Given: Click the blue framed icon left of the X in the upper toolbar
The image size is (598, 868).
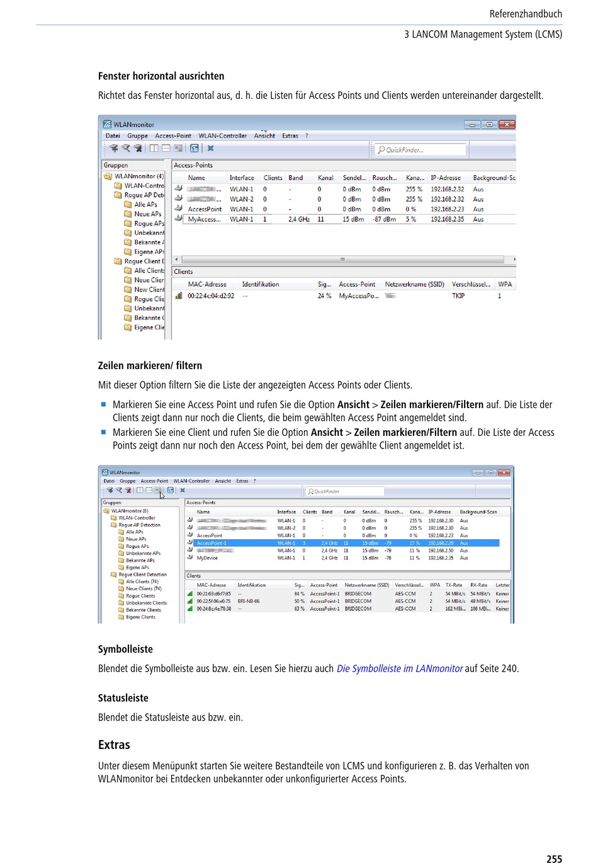Looking at the screenshot, I should pos(195,149).
